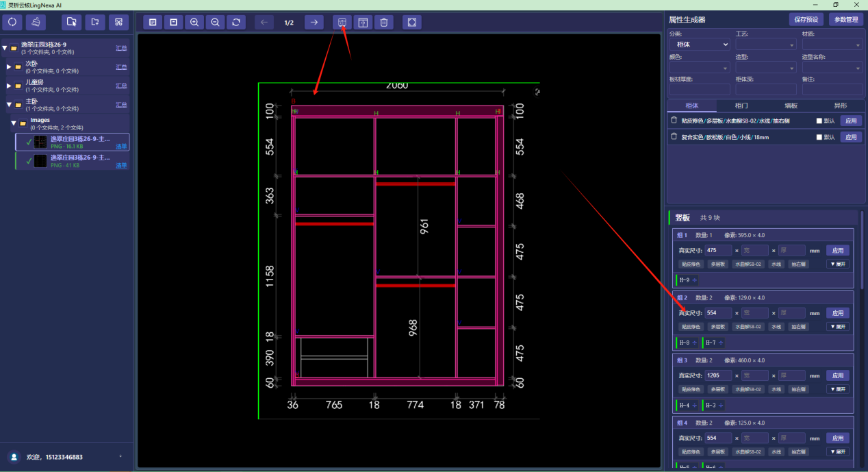
Task: Apply the 复合实色 preset with 应用
Action: (851, 137)
